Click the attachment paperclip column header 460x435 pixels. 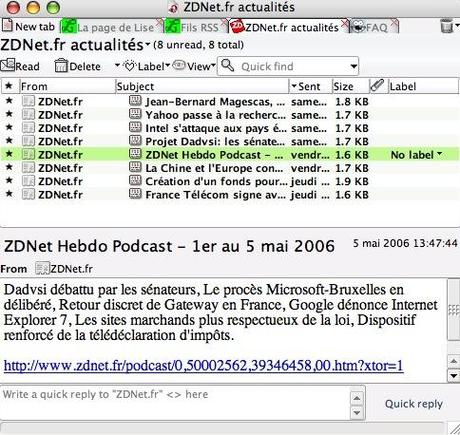[377, 86]
